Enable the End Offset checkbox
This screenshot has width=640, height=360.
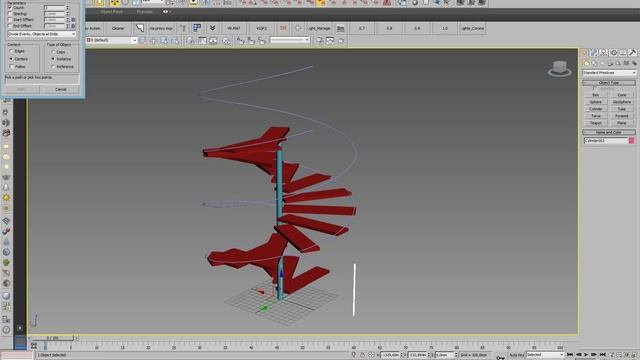10,26
